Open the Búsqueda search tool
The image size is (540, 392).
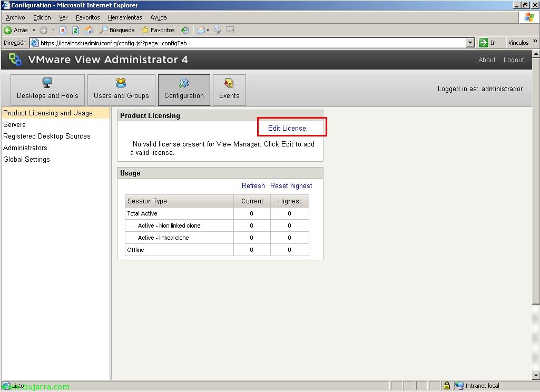[x=117, y=31]
